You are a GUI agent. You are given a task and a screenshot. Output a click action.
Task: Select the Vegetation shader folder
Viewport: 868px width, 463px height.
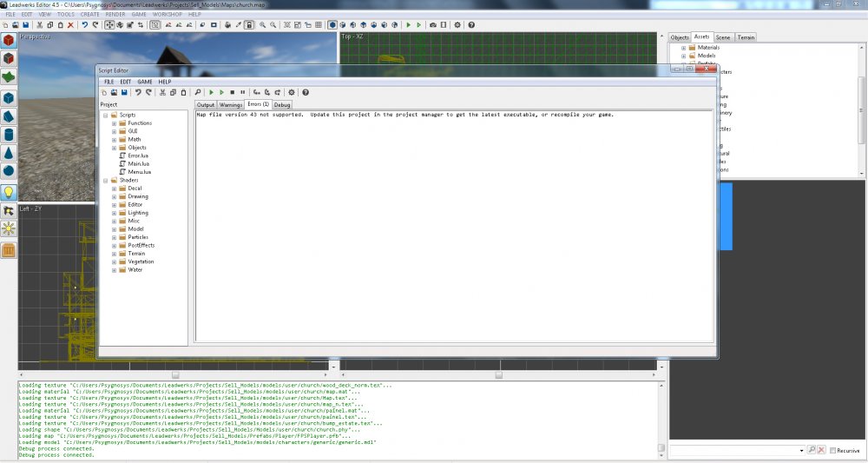[141, 262]
